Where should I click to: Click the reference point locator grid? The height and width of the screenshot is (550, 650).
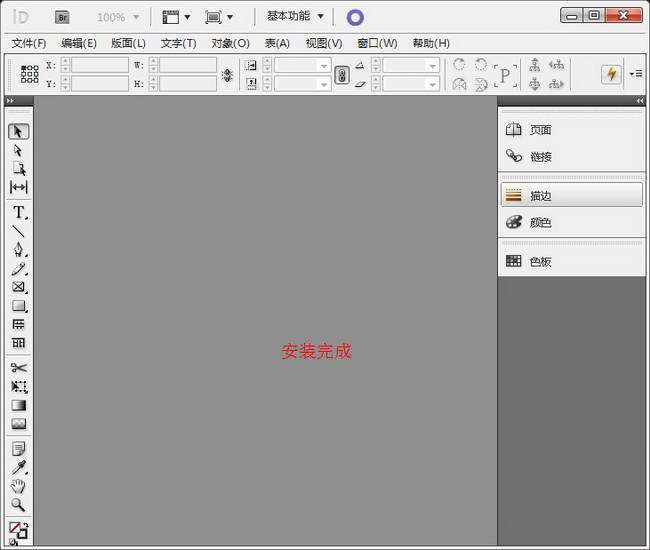[x=30, y=74]
